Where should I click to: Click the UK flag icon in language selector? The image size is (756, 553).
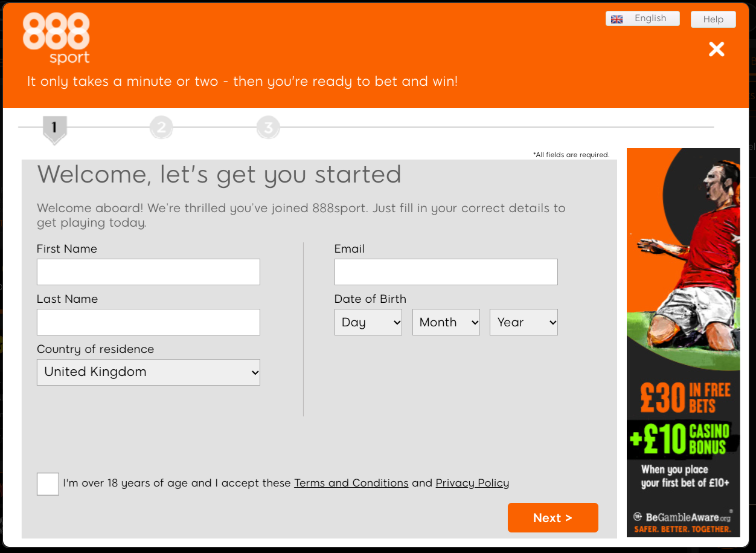[x=617, y=19]
